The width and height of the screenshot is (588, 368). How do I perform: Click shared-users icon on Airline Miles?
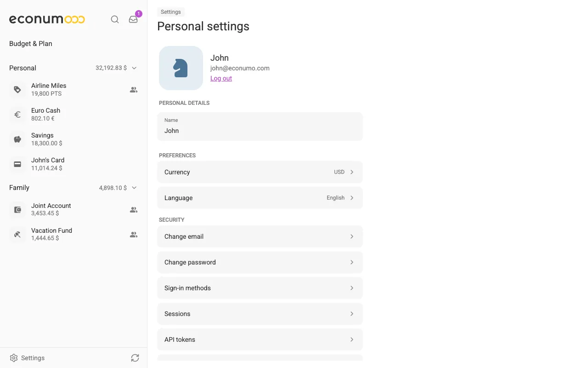tap(134, 90)
